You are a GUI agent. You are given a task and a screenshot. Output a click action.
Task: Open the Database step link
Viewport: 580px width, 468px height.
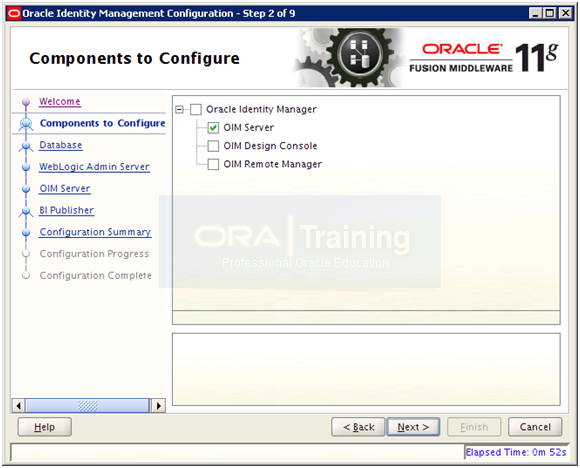coord(61,145)
